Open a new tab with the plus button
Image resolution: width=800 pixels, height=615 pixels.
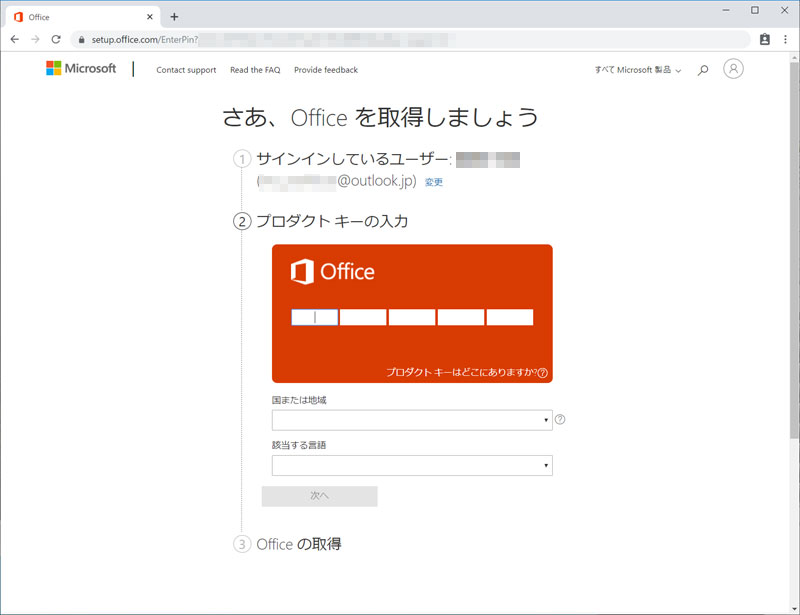174,17
